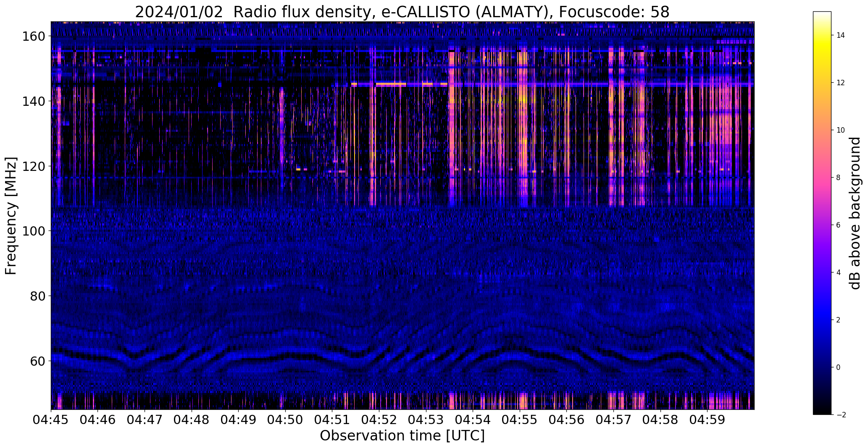Click the colorbar 0 dB tick label
This screenshot has width=868, height=448.
[838, 367]
